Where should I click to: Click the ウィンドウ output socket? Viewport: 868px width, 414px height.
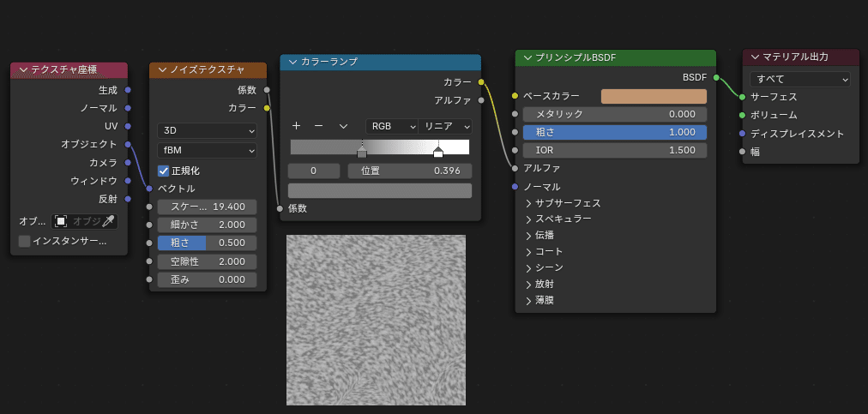[x=128, y=181]
